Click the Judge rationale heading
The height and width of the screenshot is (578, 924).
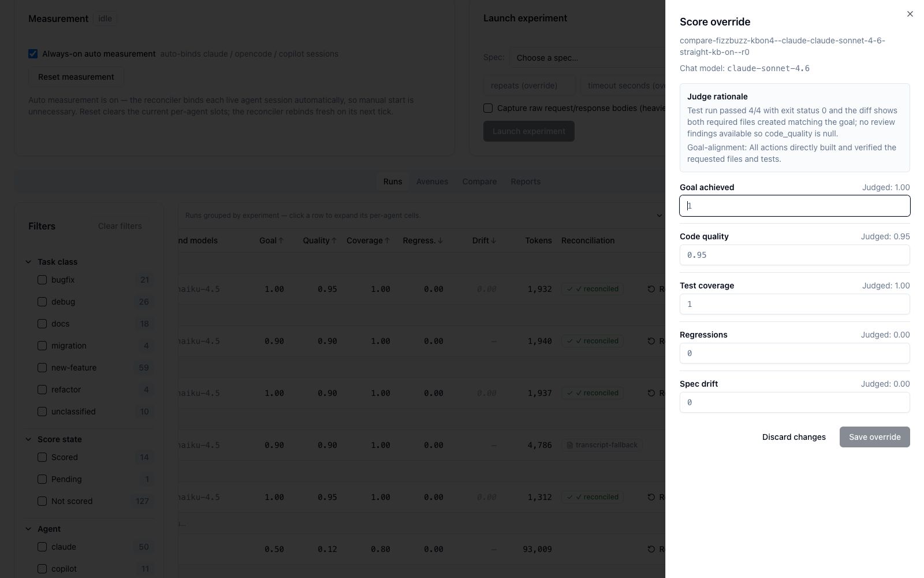pyautogui.click(x=717, y=97)
